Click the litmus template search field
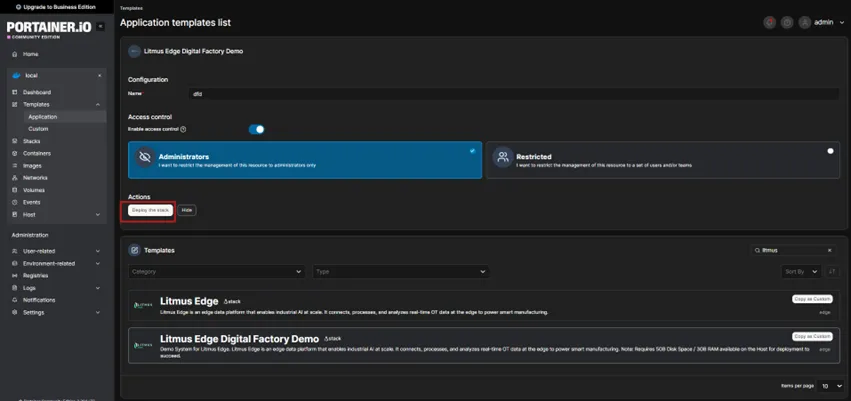The image size is (851, 401). click(x=792, y=250)
